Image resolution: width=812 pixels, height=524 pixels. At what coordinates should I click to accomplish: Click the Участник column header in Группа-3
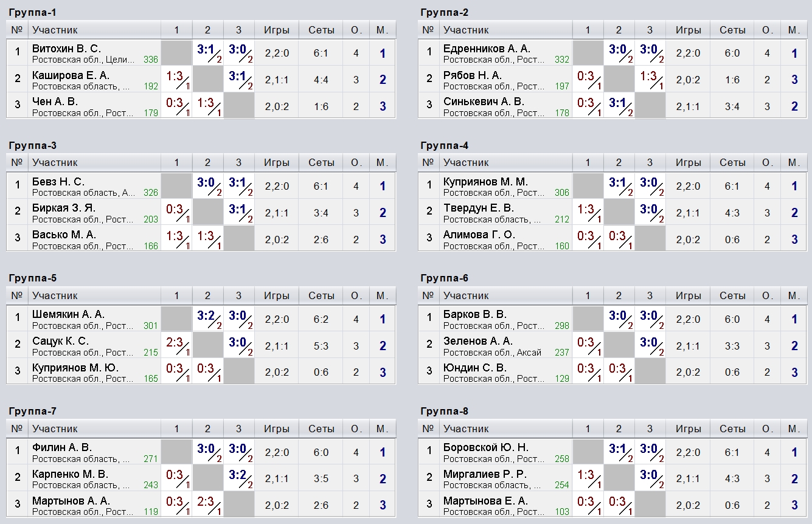click(x=55, y=162)
